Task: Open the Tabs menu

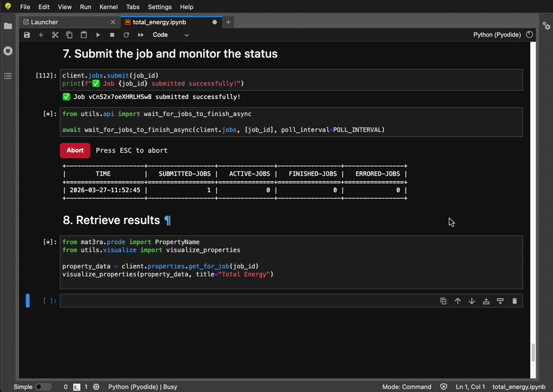Action: pyautogui.click(x=133, y=7)
